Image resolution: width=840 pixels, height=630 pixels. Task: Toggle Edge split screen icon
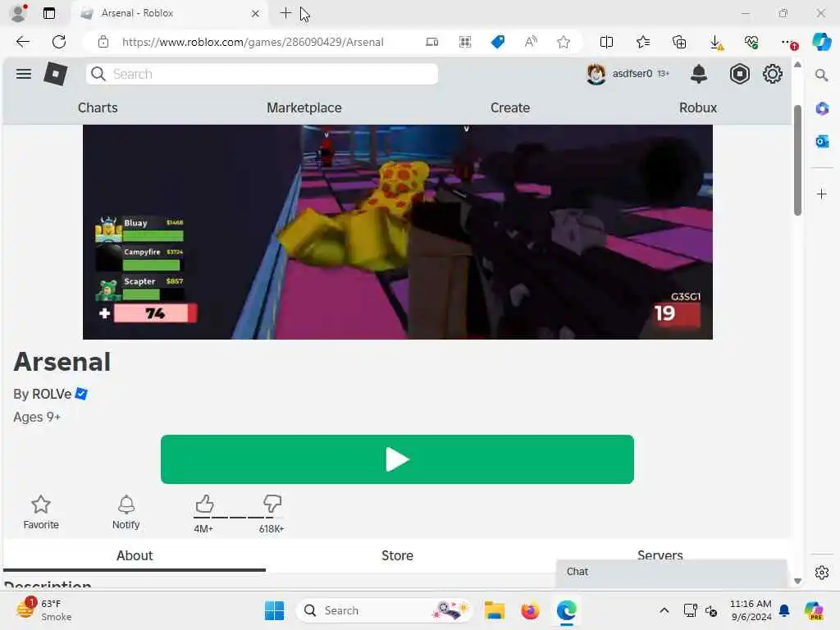click(606, 42)
